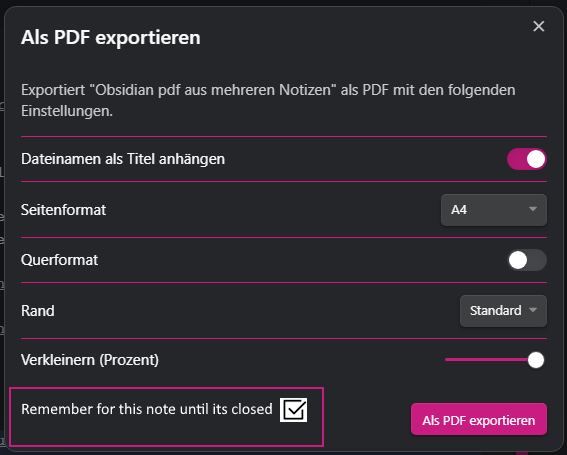Click the Rand setting label
The image size is (567, 455).
pyautogui.click(x=38, y=311)
